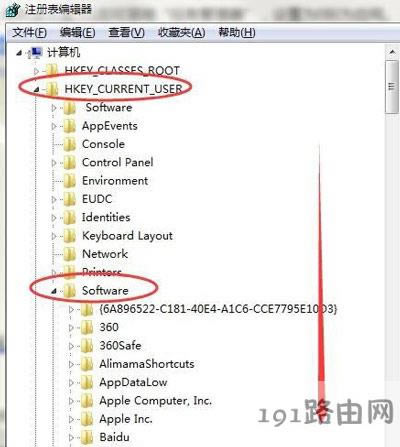
Task: Open the 收藏夹(A) favorites menu
Action: pos(181,33)
